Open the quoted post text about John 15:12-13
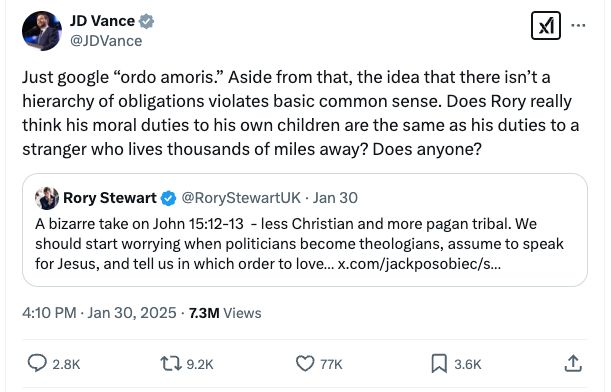This screenshot has height=392, width=611. (x=299, y=244)
